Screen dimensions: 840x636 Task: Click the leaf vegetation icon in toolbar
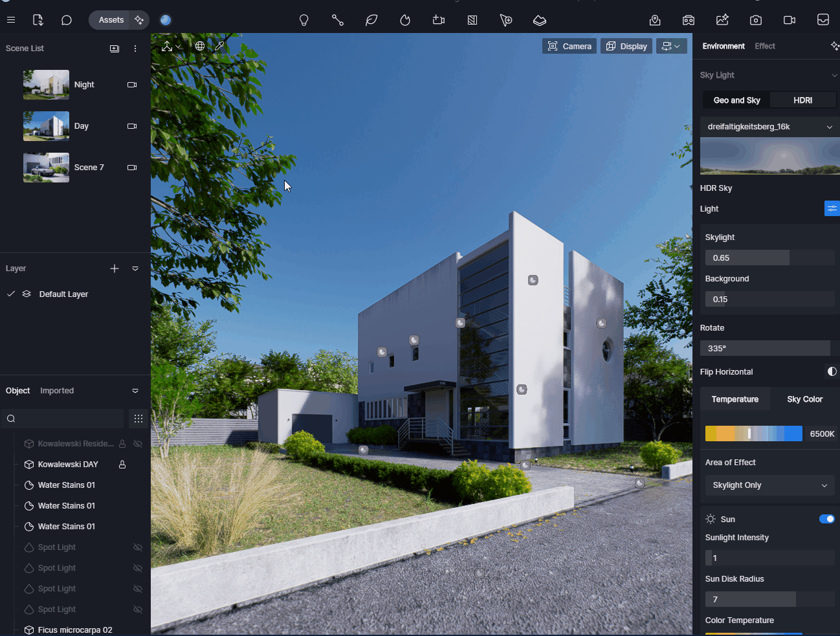coord(371,20)
